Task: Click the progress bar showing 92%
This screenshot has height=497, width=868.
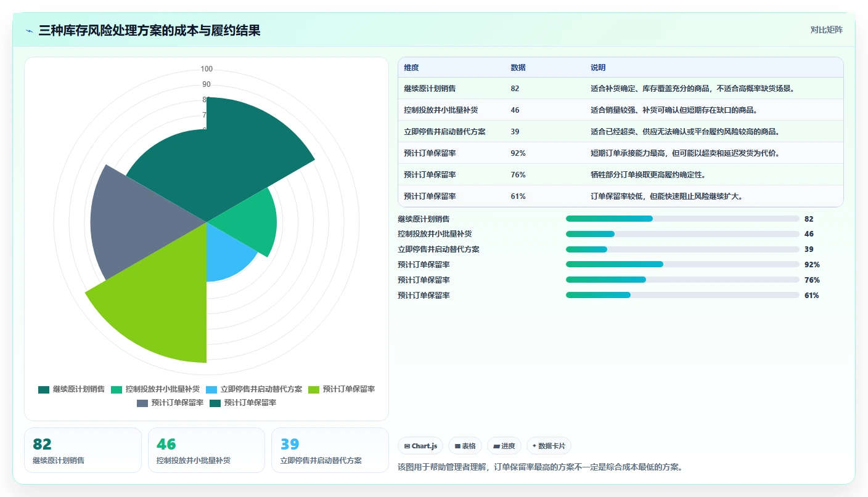Action: [682, 264]
